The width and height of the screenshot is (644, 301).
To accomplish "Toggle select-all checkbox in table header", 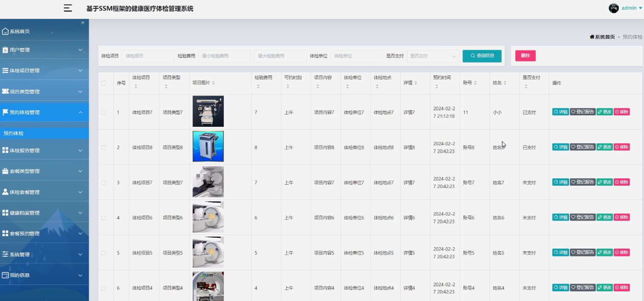I will pyautogui.click(x=103, y=83).
